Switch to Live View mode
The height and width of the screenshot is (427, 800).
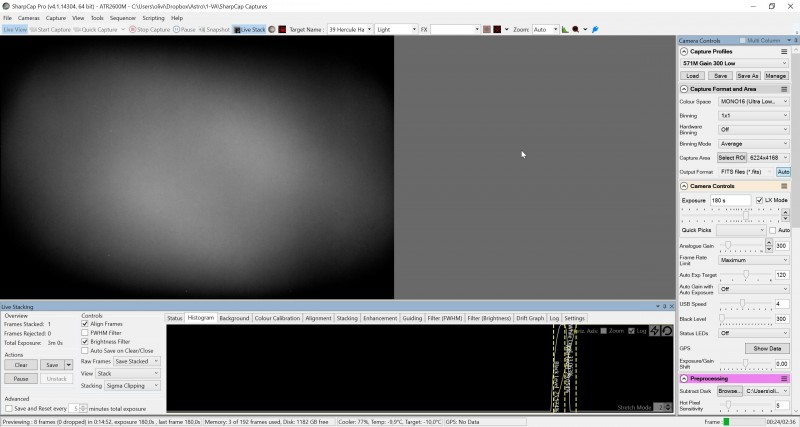[15, 30]
